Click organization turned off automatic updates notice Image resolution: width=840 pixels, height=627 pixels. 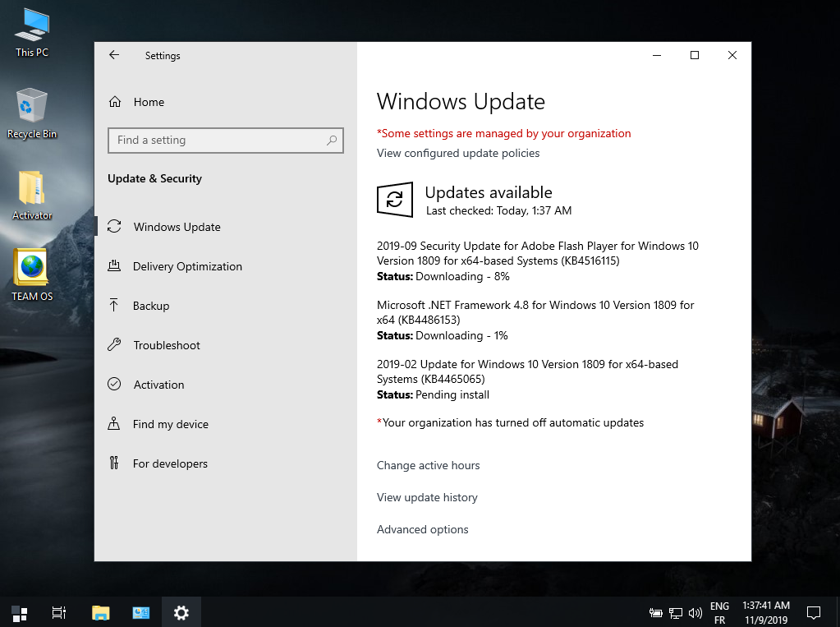510,422
